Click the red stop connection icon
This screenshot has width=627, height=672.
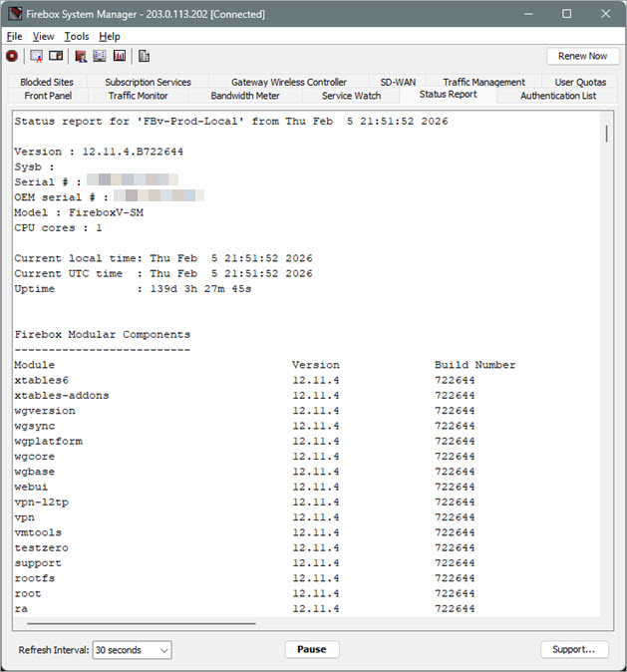click(x=12, y=56)
